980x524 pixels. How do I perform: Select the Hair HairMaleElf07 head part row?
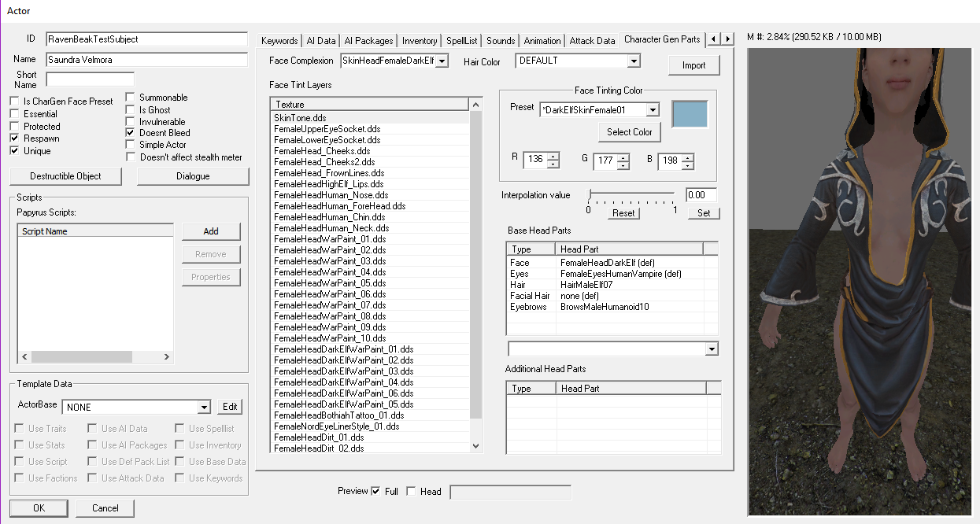click(x=612, y=285)
